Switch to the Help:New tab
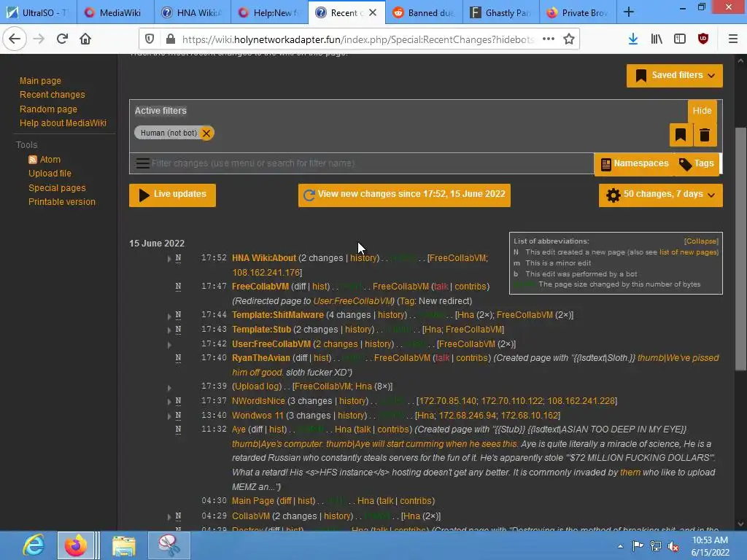This screenshot has height=560, width=747. point(269,12)
